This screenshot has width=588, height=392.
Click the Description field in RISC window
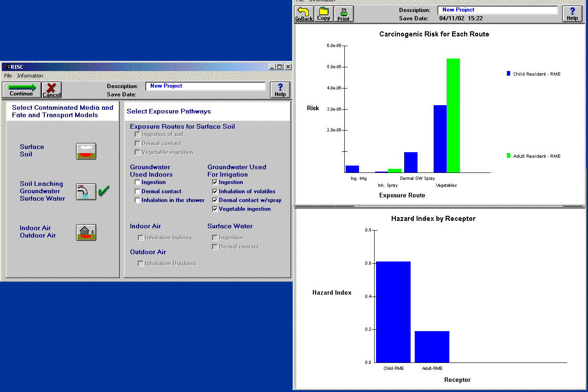[x=206, y=86]
